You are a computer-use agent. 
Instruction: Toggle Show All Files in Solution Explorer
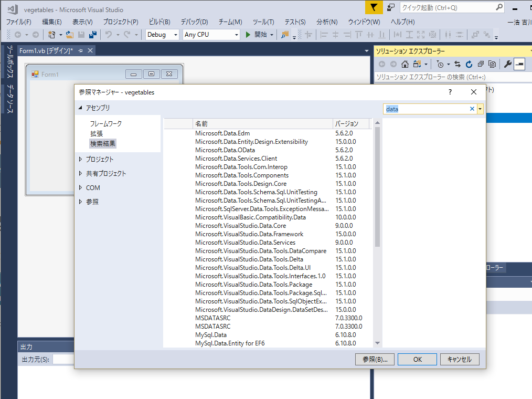click(492, 64)
